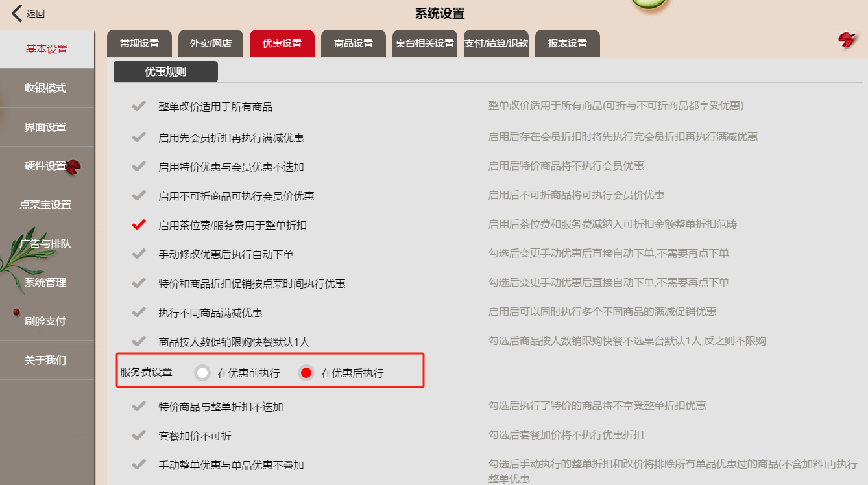Screen dimensions: 868x485
Task: Open 收银模式 in the sidebar
Action: 47,88
